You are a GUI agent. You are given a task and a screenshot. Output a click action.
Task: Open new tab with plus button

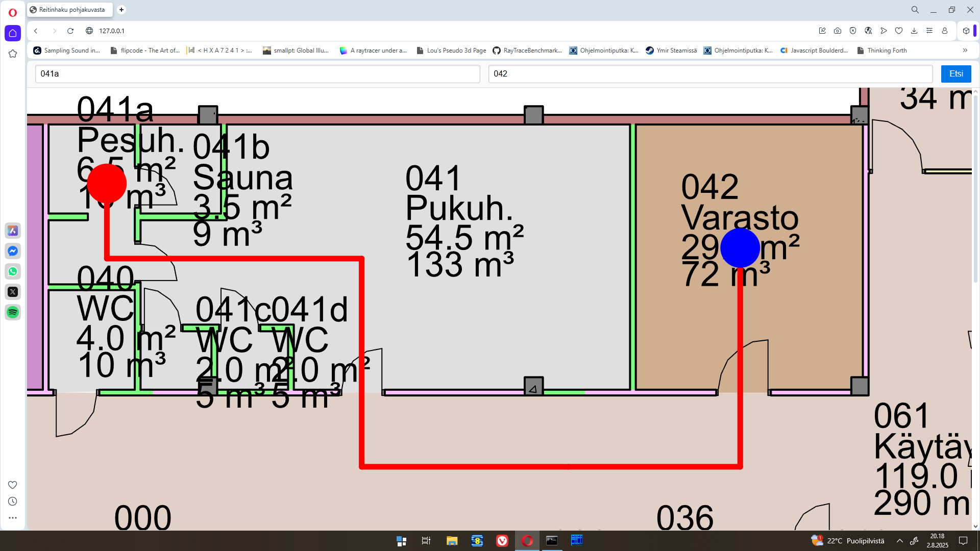pyautogui.click(x=121, y=10)
